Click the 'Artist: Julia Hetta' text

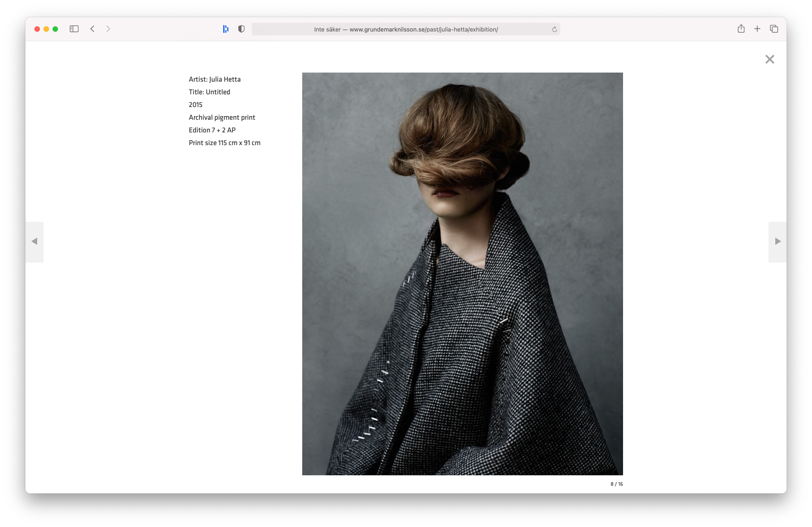click(x=215, y=79)
